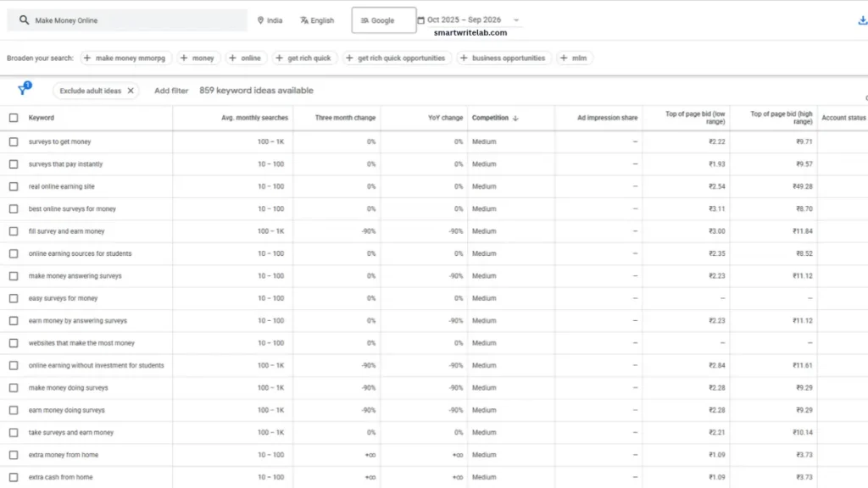
Task: Open the English language selector
Action: tap(317, 20)
